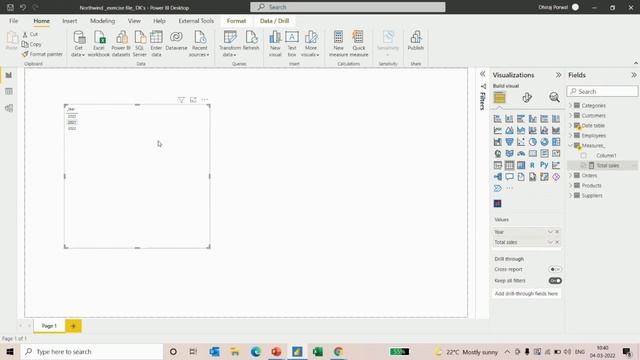640x360 pixels.
Task: Open the File menu
Action: point(13,21)
